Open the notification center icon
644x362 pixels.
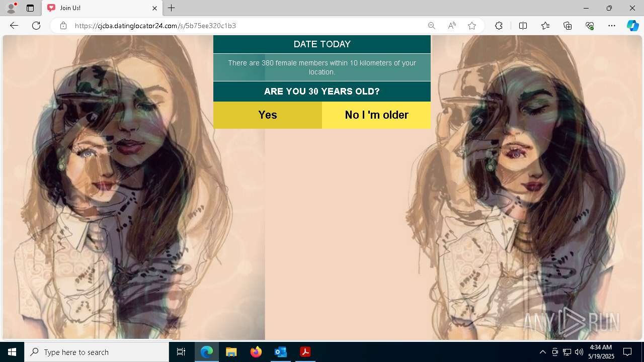click(627, 352)
